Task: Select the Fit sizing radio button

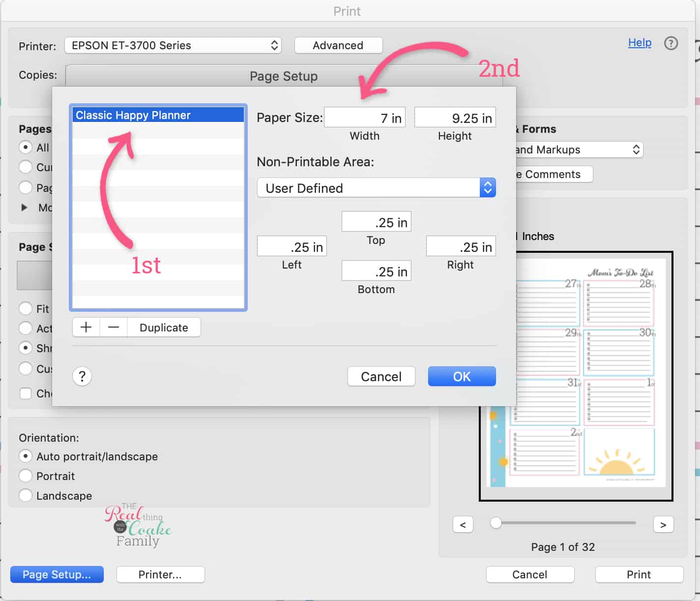Action: pyautogui.click(x=26, y=309)
